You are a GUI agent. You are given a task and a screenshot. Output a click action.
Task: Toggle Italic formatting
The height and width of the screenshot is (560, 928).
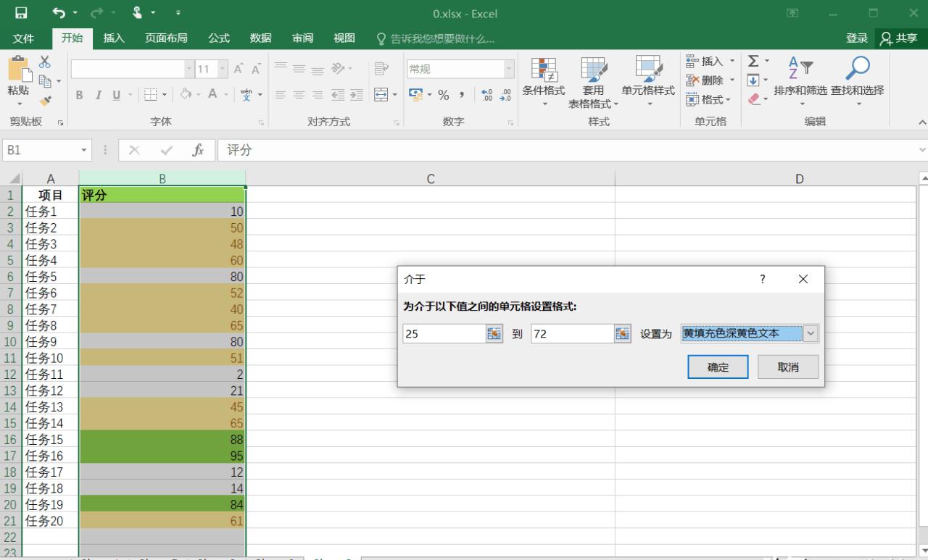pyautogui.click(x=98, y=95)
